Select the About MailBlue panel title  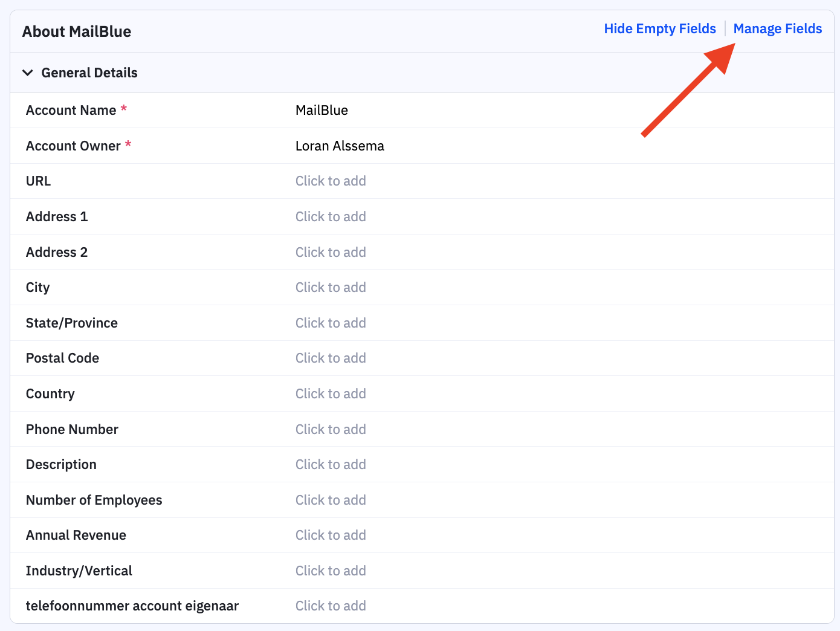pos(77,31)
